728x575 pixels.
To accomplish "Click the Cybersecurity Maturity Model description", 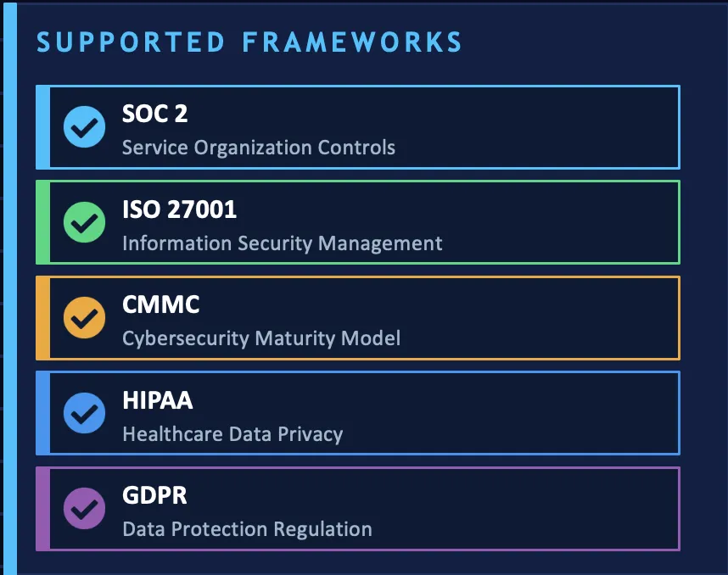I will [261, 338].
